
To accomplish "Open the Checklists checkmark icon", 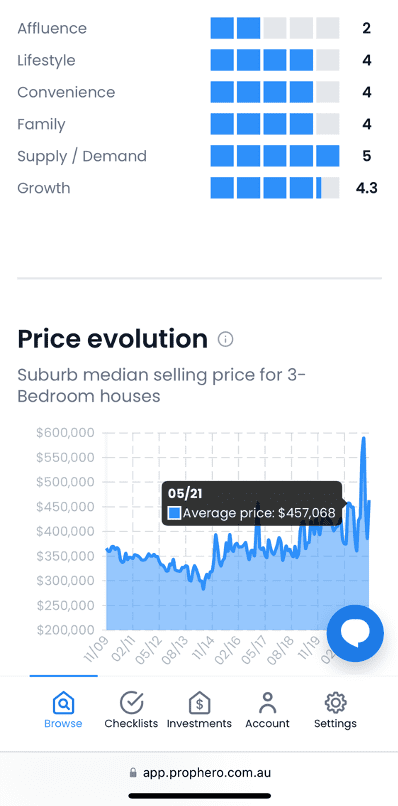I will point(131,703).
